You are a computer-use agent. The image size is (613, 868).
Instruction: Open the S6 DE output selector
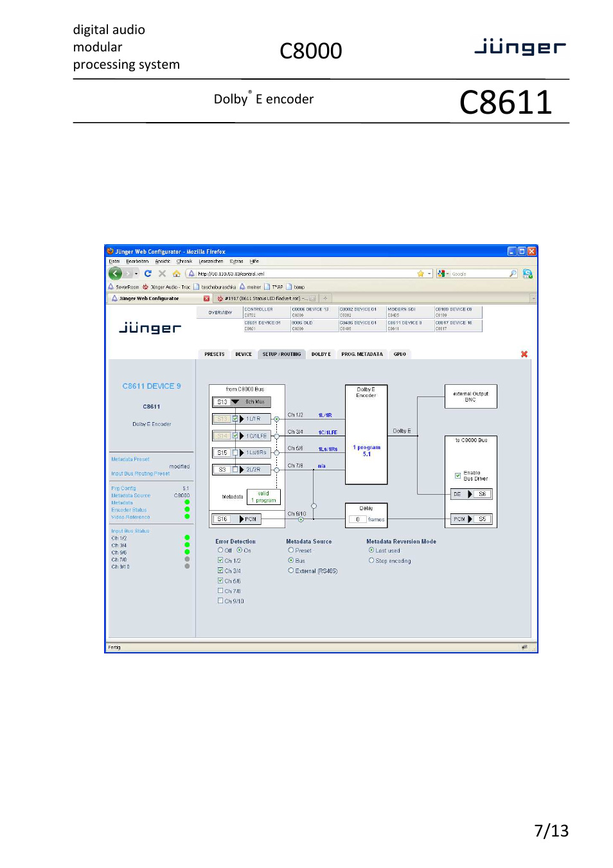pyautogui.click(x=483, y=494)
